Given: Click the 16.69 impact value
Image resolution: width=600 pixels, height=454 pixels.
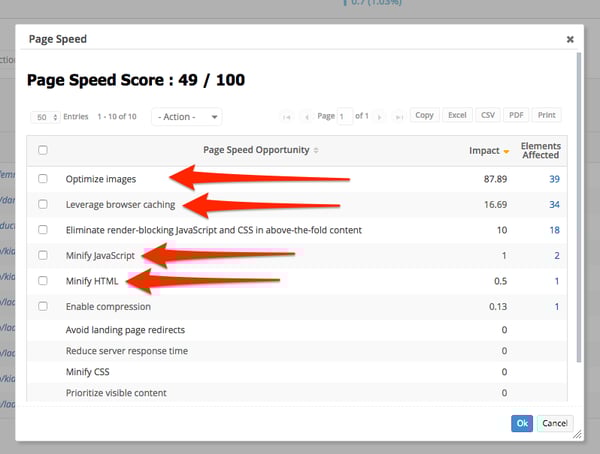Looking at the screenshot, I should coord(495,205).
